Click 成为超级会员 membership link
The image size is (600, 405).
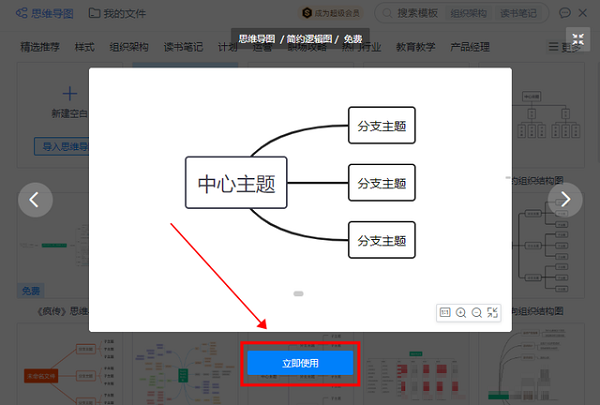click(x=339, y=13)
